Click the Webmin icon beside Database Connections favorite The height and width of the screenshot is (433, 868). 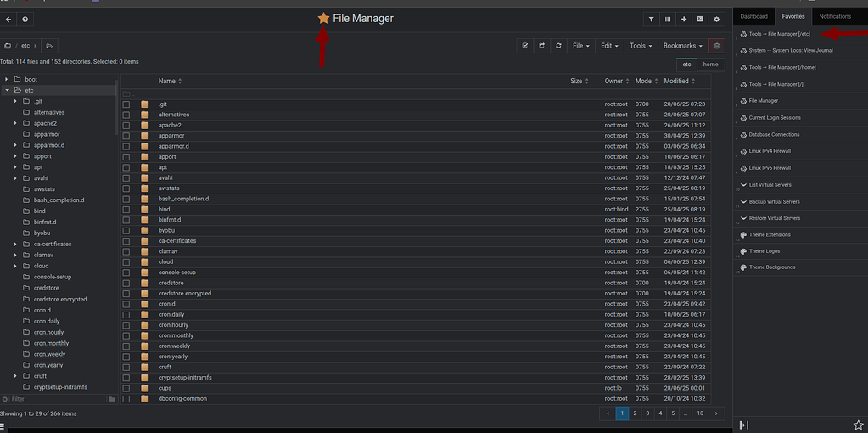(x=743, y=134)
